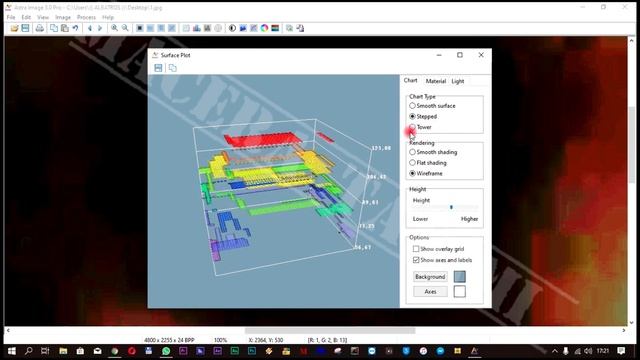
Task: Open File Explorer from the taskbar
Action: click(63, 351)
